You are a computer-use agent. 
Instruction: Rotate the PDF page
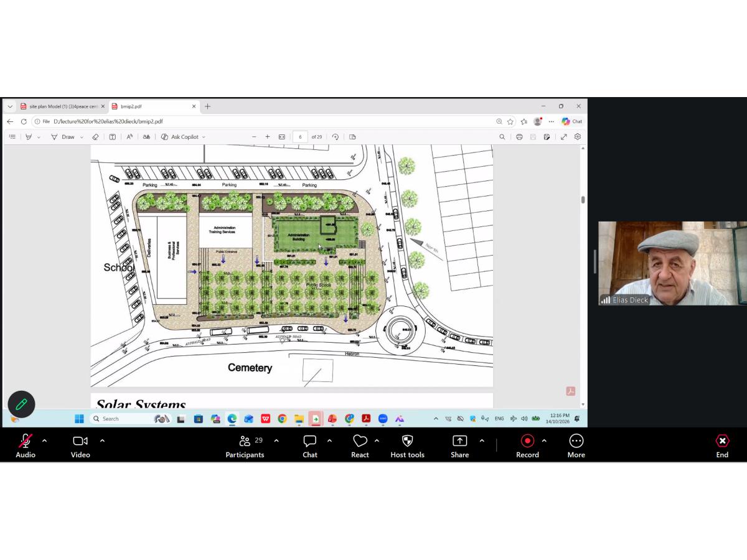coord(336,137)
